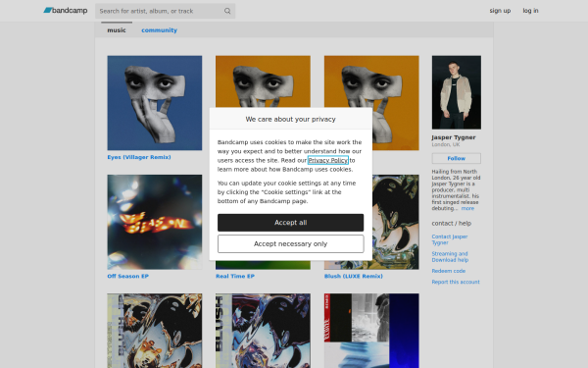This screenshot has height=368, width=588.
Task: Open the Contact Jasper Tygner link
Action: (x=450, y=239)
